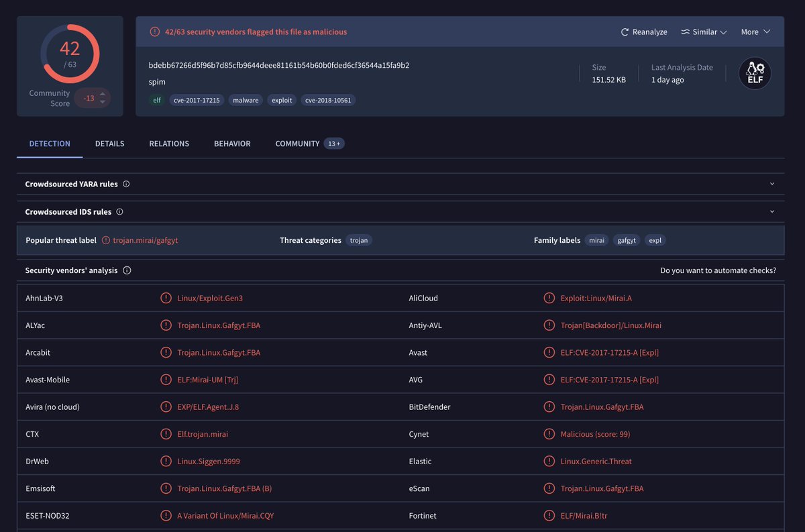Click the community score upvote arrow
The width and height of the screenshot is (805, 532).
103,94
